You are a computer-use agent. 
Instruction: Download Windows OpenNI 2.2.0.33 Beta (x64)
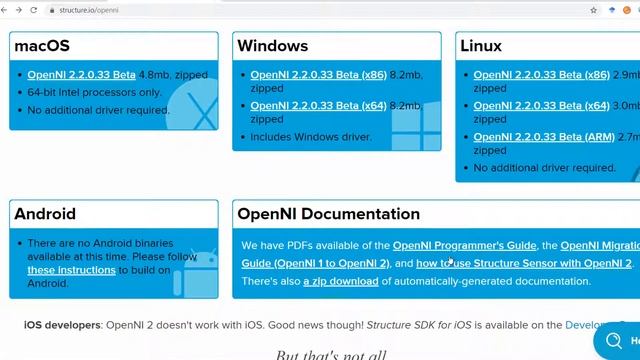[x=318, y=106]
